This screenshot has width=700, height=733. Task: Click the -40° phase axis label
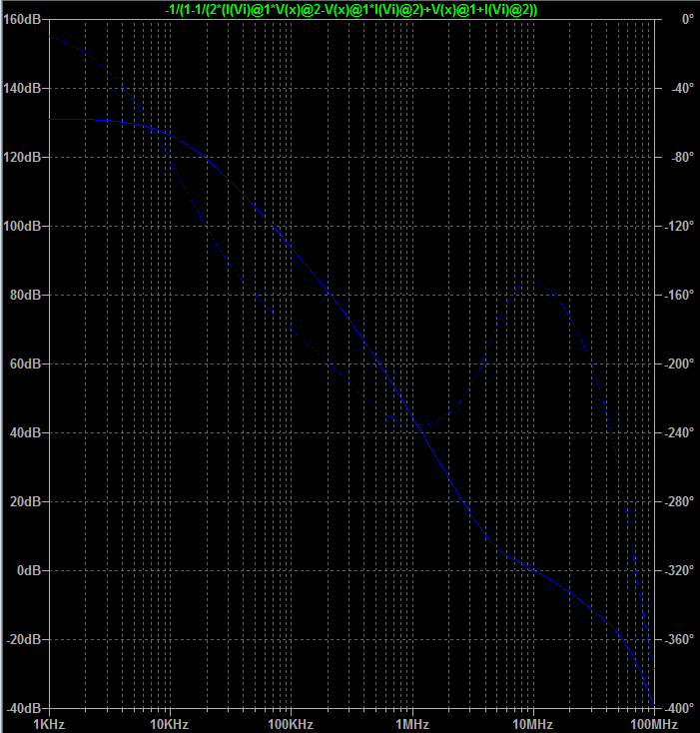coord(683,88)
